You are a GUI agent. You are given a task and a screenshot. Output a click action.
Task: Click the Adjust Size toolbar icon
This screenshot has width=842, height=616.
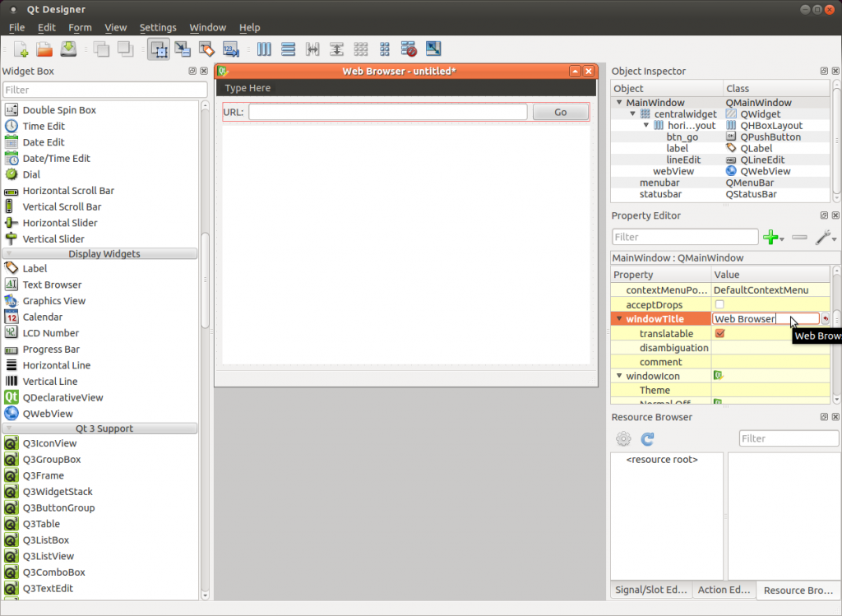coord(433,49)
